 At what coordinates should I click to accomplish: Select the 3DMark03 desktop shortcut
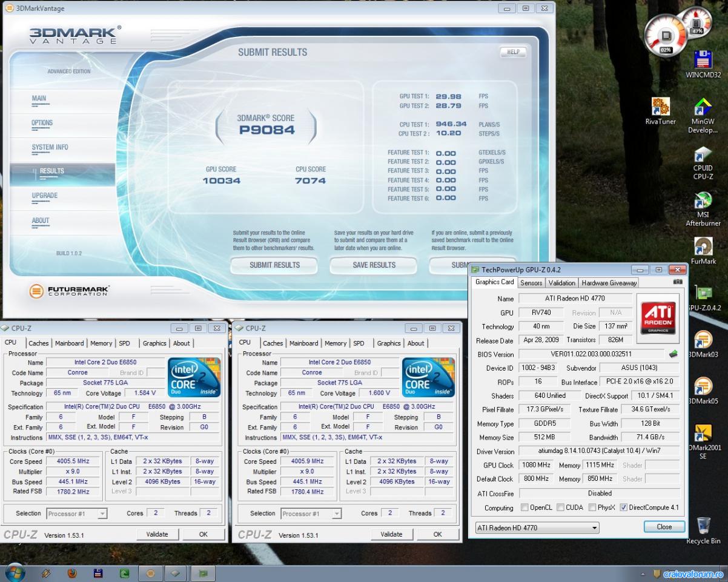coord(703,344)
